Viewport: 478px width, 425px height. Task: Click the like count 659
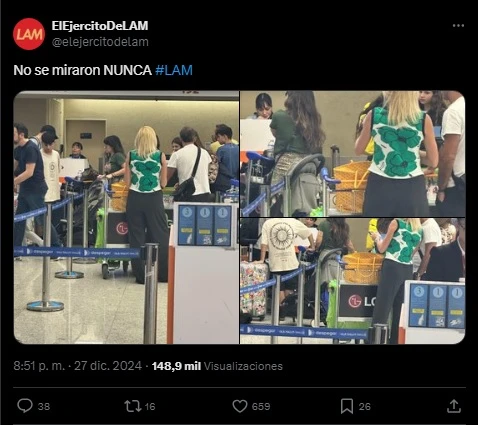click(x=261, y=406)
